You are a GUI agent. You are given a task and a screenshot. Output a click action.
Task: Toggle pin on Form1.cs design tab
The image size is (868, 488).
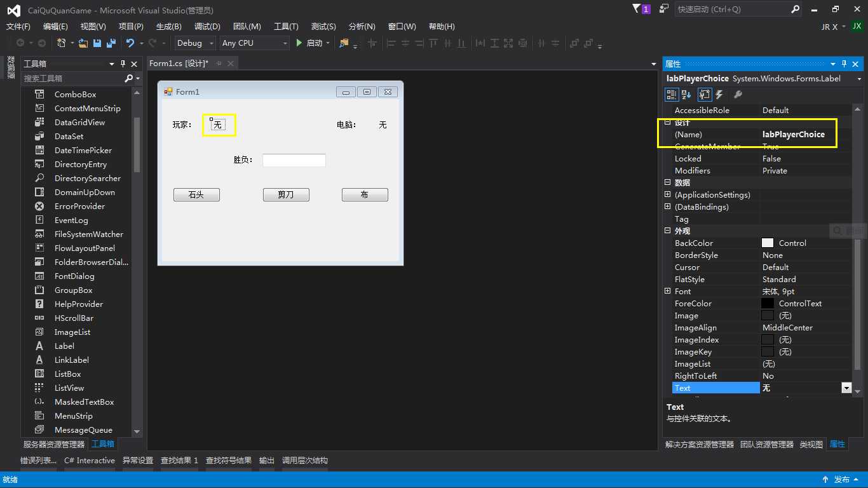pos(219,64)
